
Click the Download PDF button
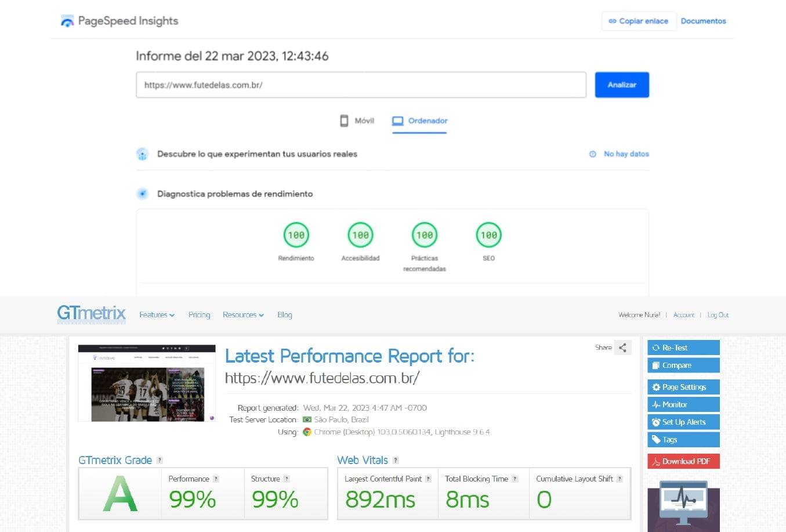click(x=683, y=461)
